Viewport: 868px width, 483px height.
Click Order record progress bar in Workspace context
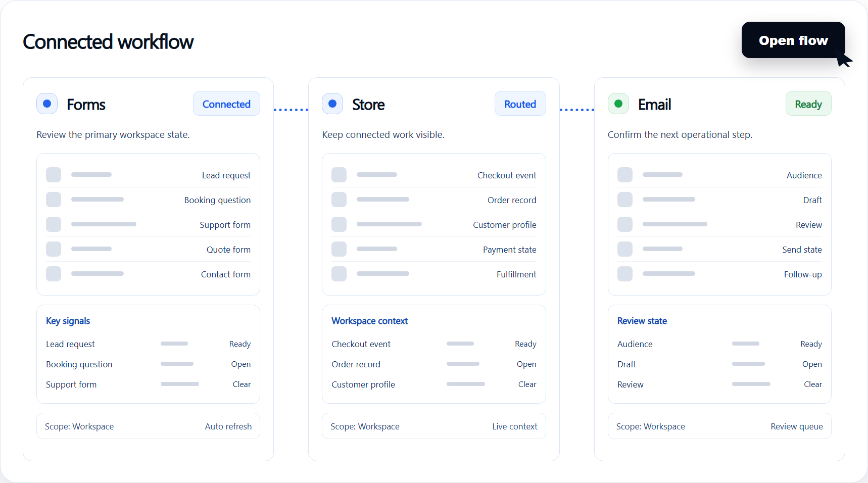463,364
